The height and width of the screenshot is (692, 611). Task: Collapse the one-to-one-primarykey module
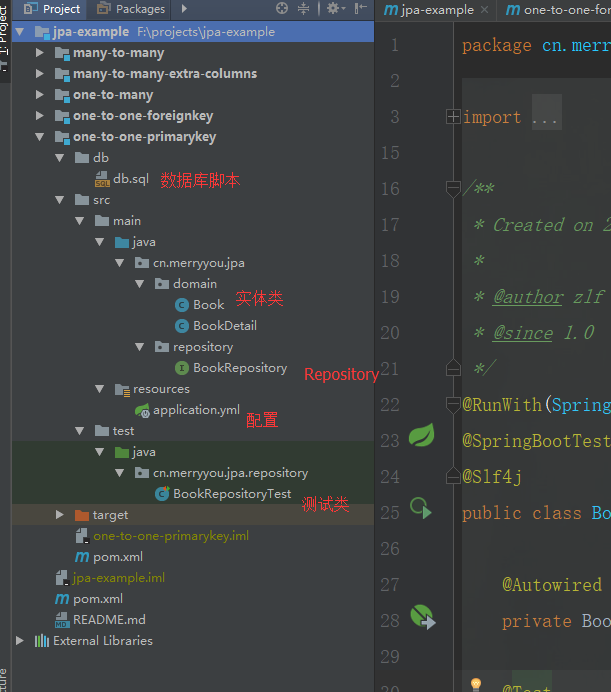40,137
